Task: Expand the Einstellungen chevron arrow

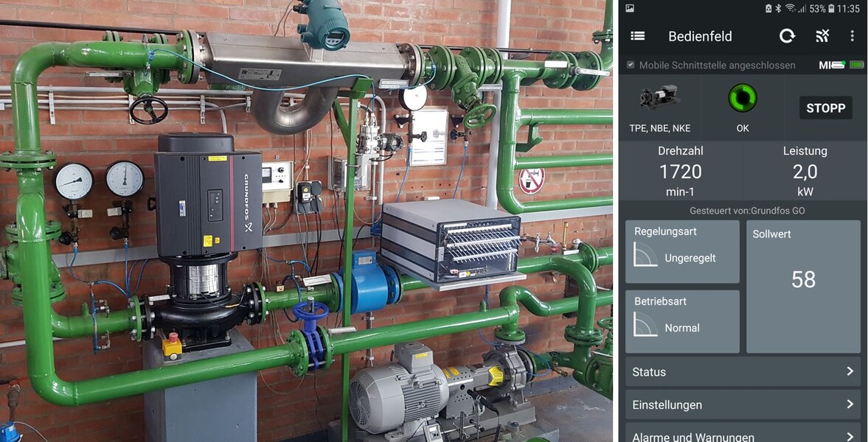Action: [x=850, y=404]
